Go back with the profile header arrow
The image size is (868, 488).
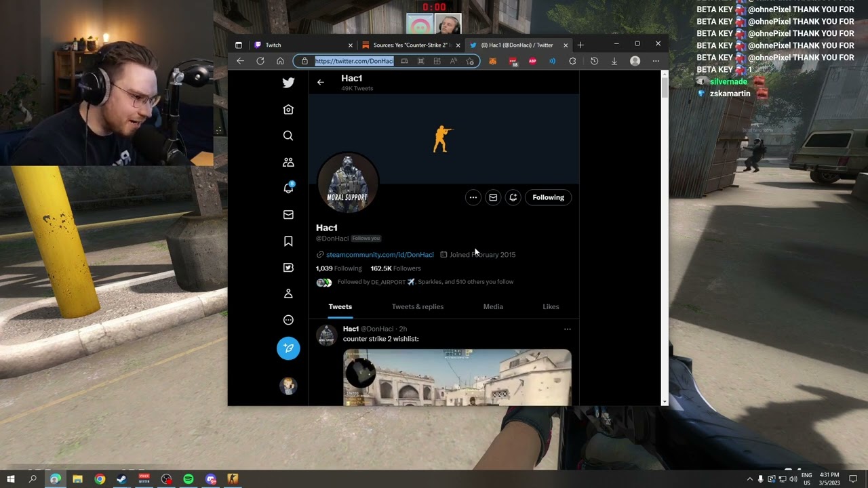click(x=321, y=82)
